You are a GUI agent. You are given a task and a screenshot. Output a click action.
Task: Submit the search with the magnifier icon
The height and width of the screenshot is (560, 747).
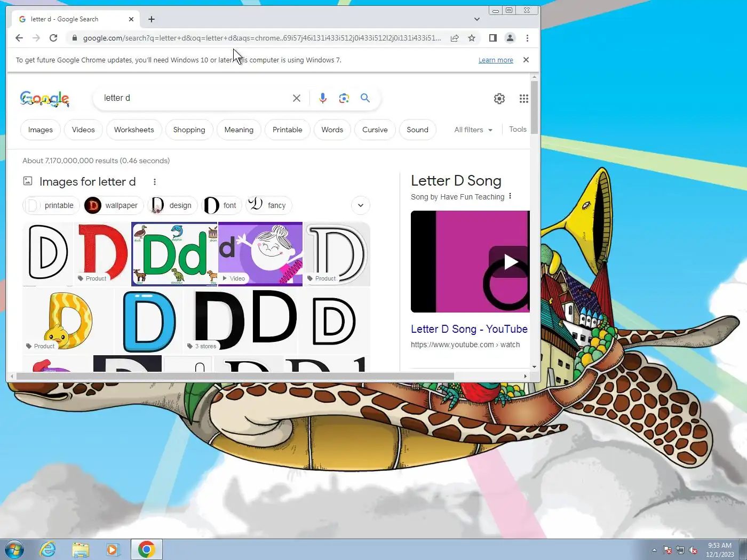365,98
